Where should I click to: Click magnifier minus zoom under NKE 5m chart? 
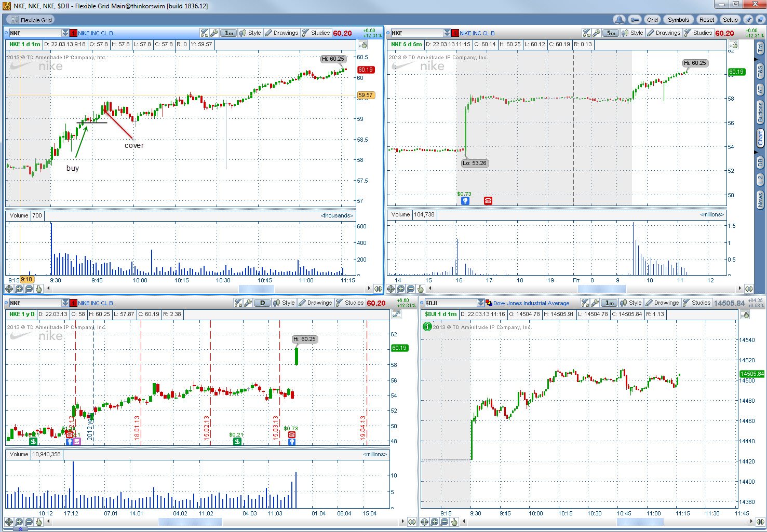(x=411, y=289)
